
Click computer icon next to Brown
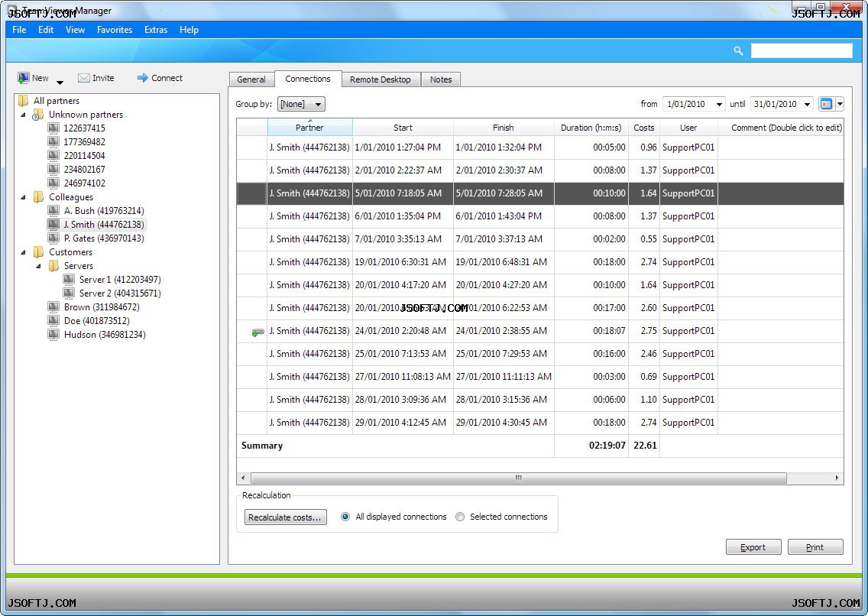(x=53, y=306)
